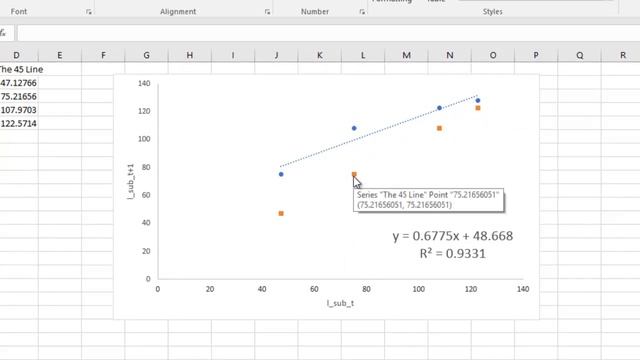Select column F header
This screenshot has width=640, height=360.
pyautogui.click(x=103, y=55)
